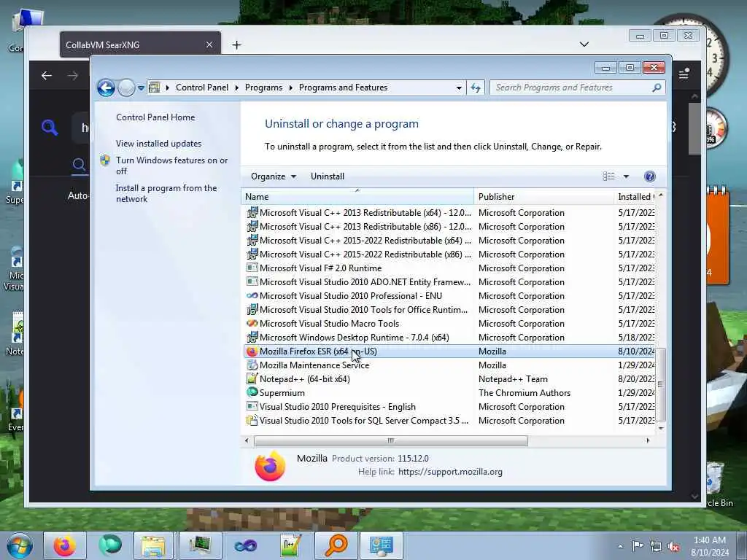Image resolution: width=747 pixels, height=560 pixels.
Task: Open the recent pages dropdown arrow
Action: tap(141, 88)
